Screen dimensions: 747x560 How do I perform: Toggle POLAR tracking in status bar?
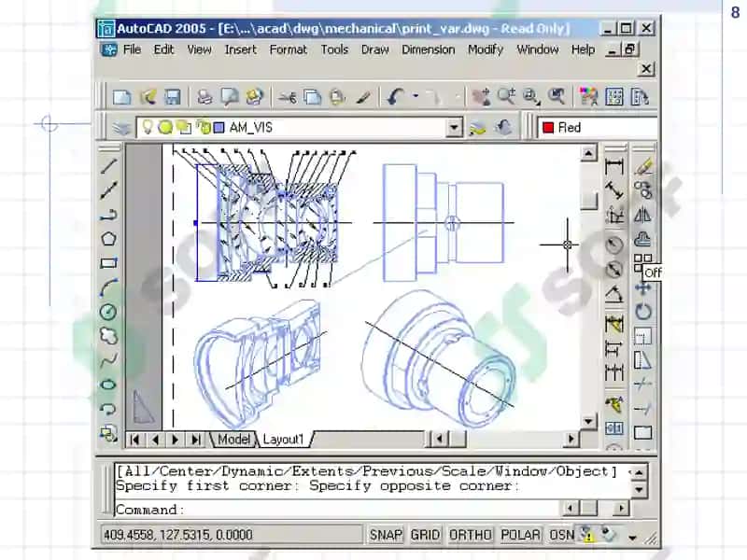520,535
